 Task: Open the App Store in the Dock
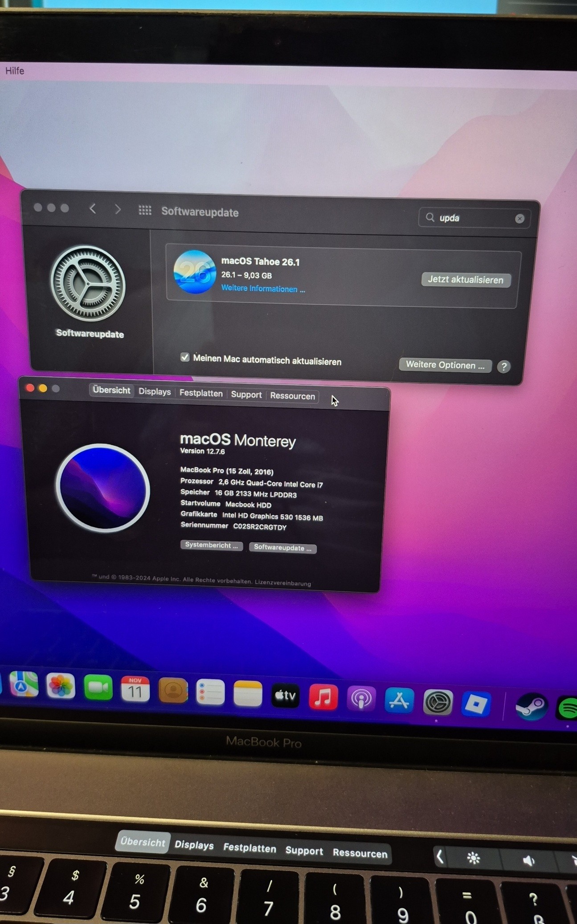(399, 701)
